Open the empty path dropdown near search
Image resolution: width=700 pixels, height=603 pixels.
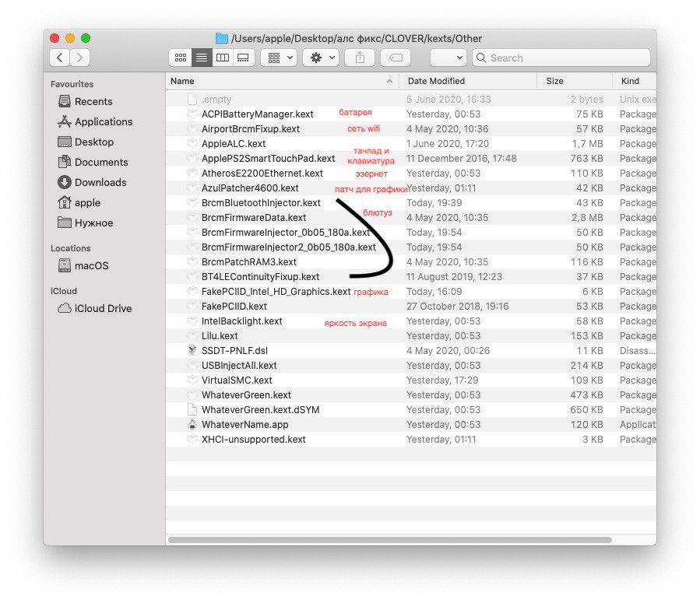[448, 58]
